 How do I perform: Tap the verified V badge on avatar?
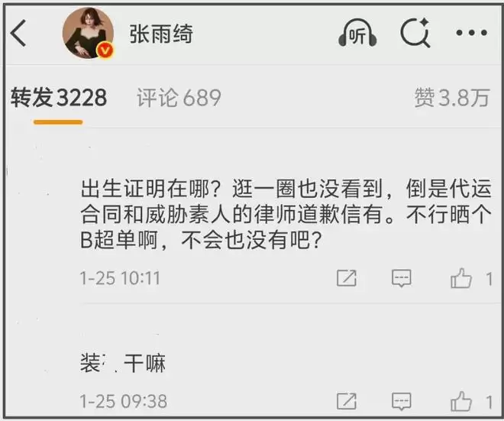coord(105,50)
